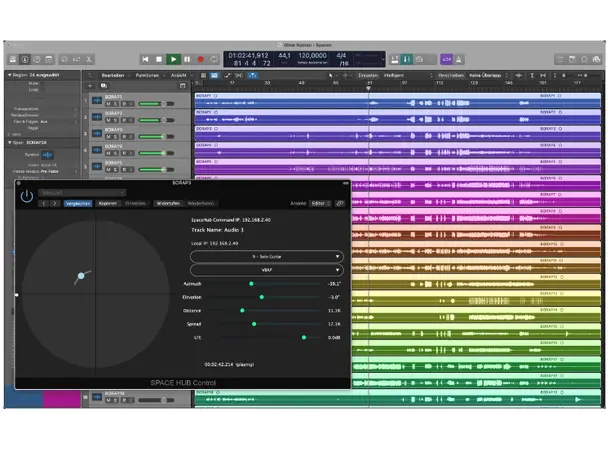Click the next preset arrow in plugin
610x450 pixels.
54,203
